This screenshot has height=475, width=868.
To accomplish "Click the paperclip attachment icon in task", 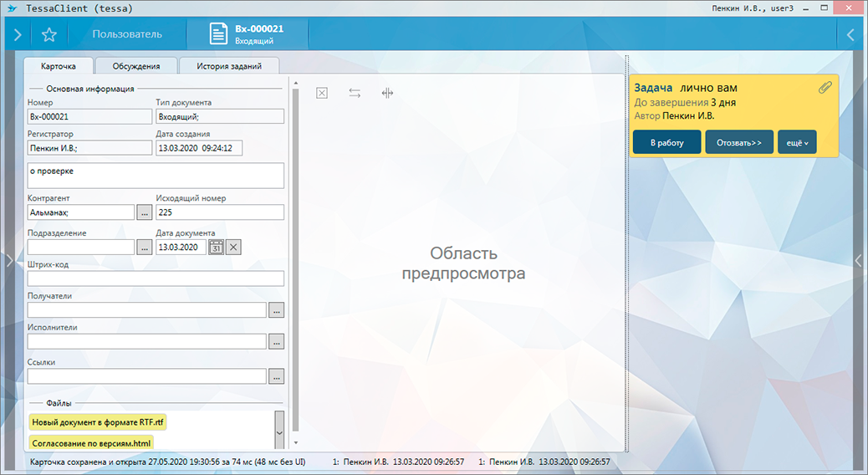I will click(x=824, y=88).
